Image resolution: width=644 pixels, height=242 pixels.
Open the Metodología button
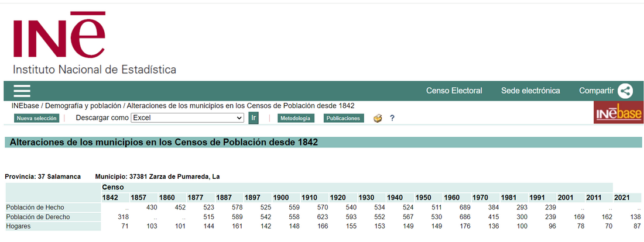click(296, 118)
